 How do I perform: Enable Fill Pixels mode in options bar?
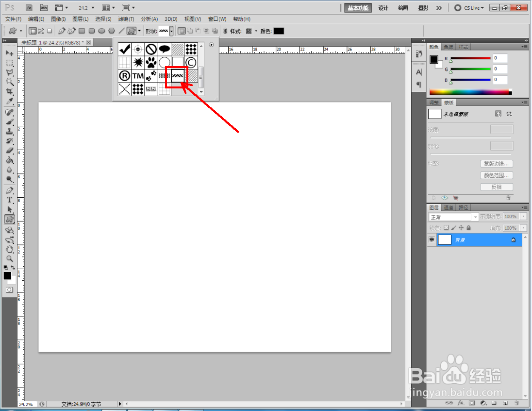click(x=50, y=31)
